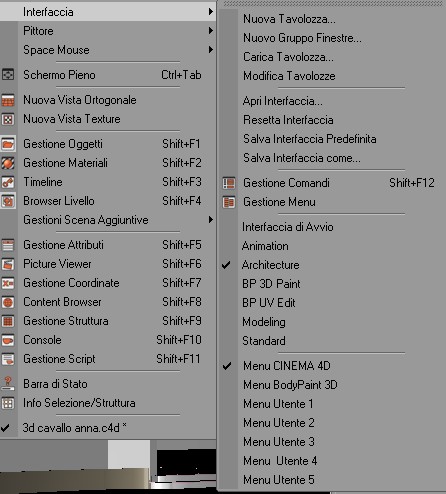
Task: Switch to BP UV Edit layout
Action: click(269, 303)
